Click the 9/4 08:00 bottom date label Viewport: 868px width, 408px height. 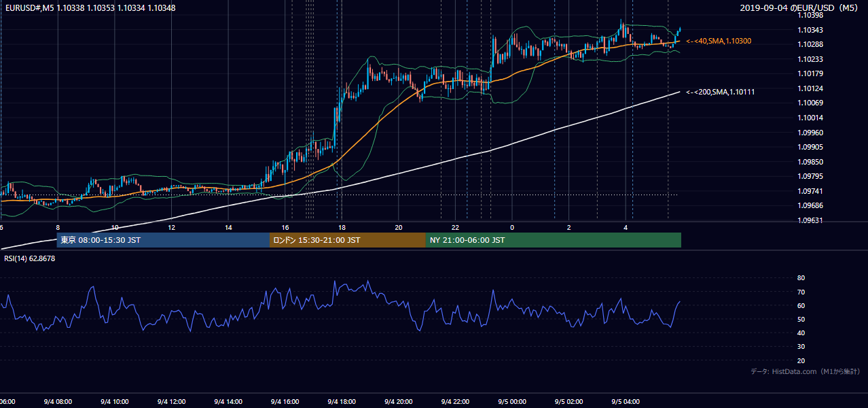58,402
